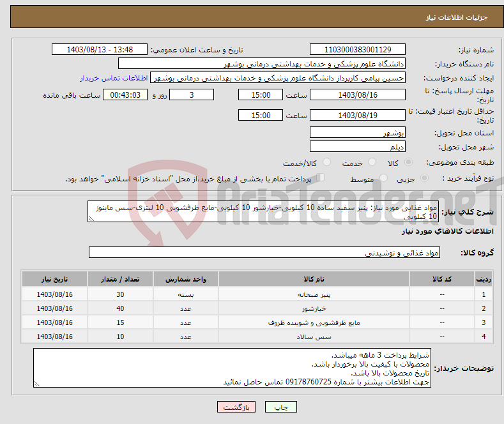Click the توضیحات خریدار label
The image size is (504, 424).
coord(464,368)
